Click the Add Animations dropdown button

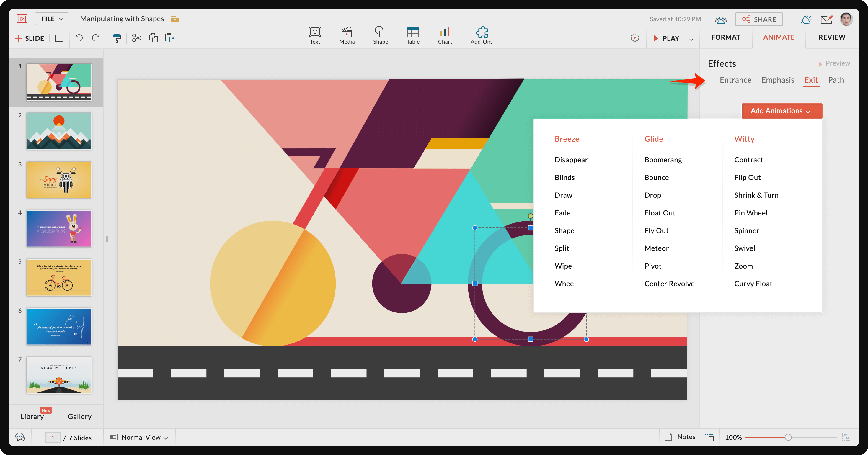pyautogui.click(x=780, y=111)
